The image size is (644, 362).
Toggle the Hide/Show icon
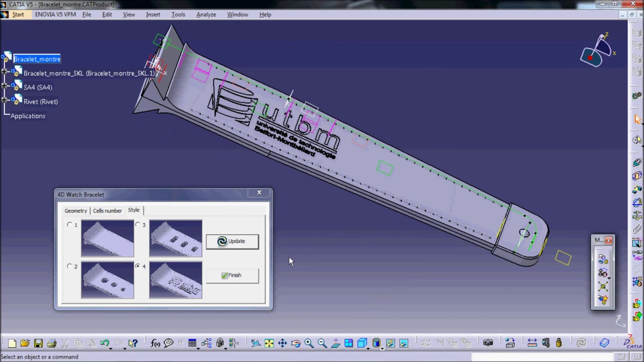tap(390, 343)
